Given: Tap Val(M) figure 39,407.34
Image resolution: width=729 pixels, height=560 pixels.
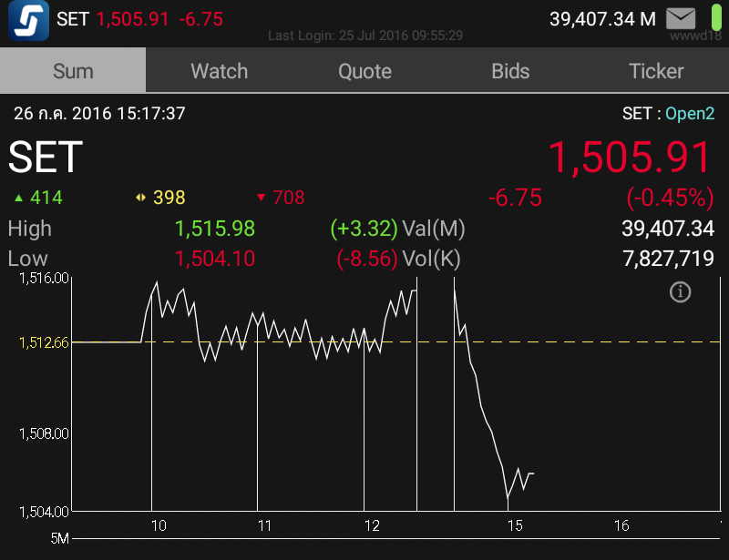Looking at the screenshot, I should 668,229.
